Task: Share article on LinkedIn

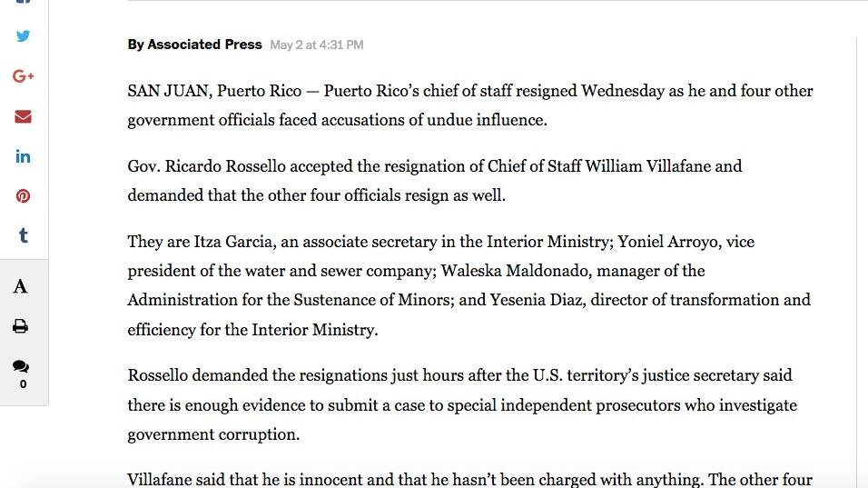Action: [x=23, y=156]
